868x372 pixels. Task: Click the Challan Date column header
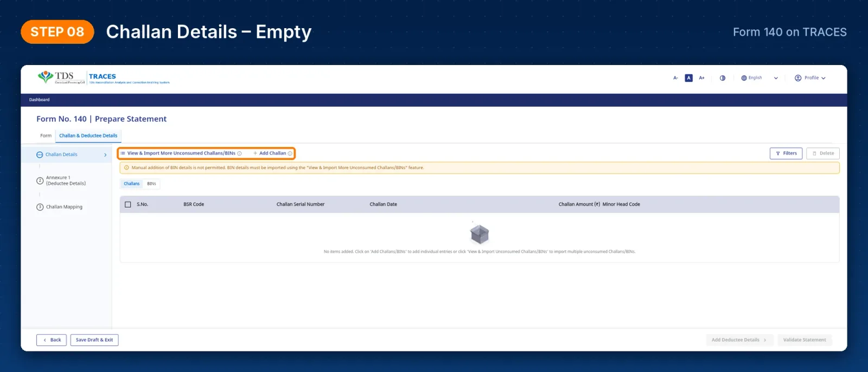tap(384, 204)
